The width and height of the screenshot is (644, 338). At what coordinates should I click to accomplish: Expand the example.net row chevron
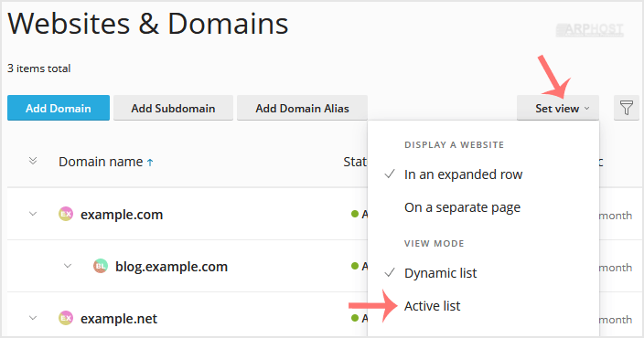(33, 318)
